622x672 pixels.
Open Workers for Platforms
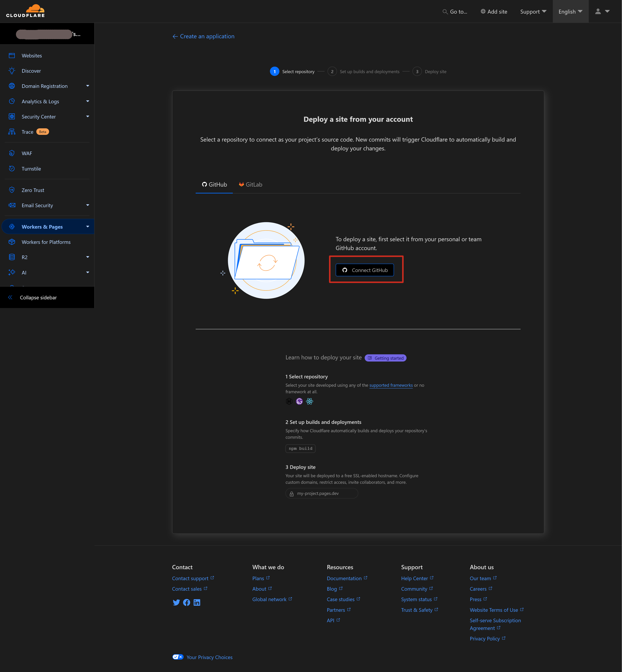(46, 242)
